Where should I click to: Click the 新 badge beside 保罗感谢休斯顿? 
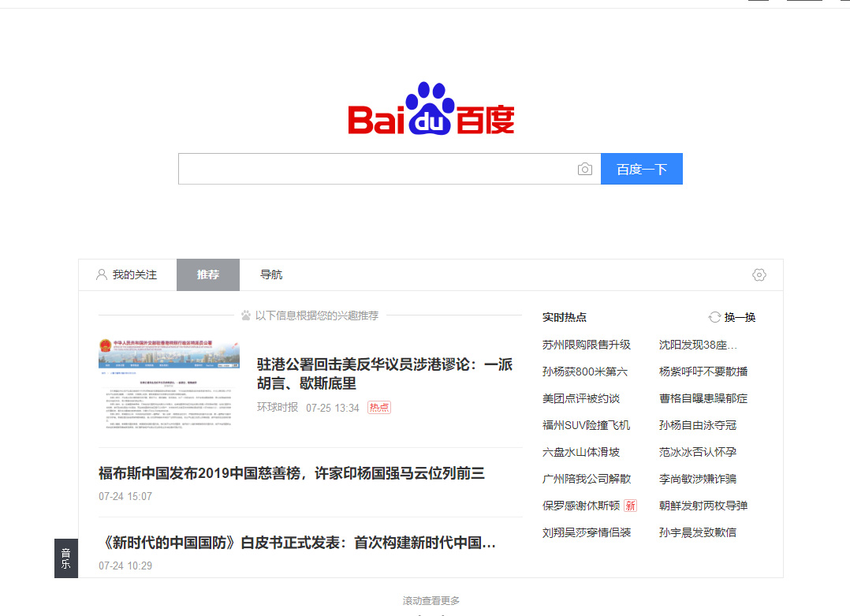(x=630, y=506)
